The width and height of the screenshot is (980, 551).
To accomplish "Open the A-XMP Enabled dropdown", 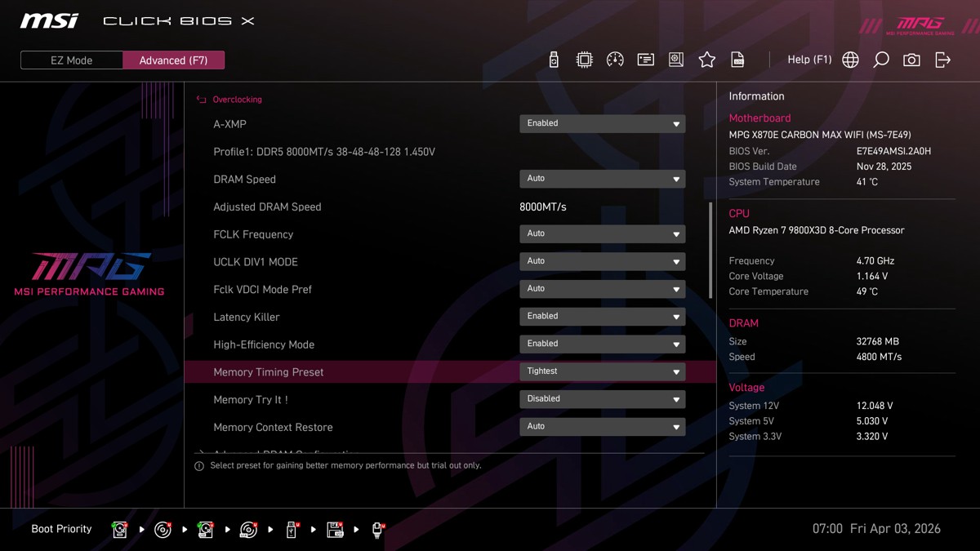I will point(602,124).
